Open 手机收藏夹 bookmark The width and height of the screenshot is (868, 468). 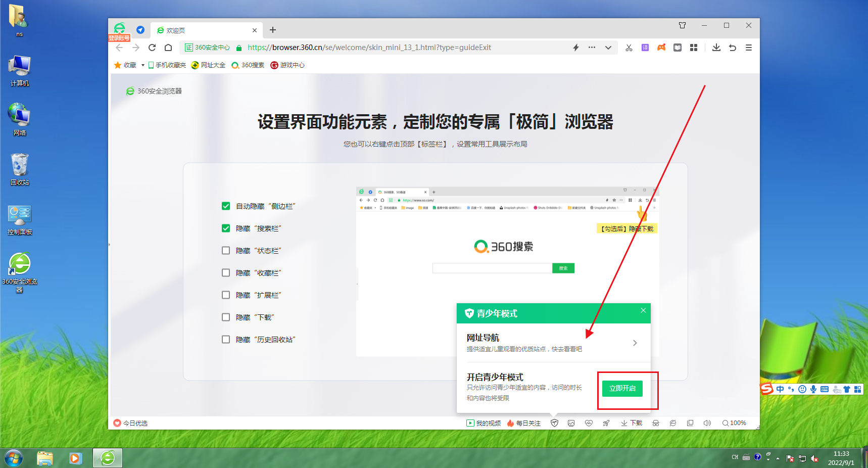coord(167,65)
